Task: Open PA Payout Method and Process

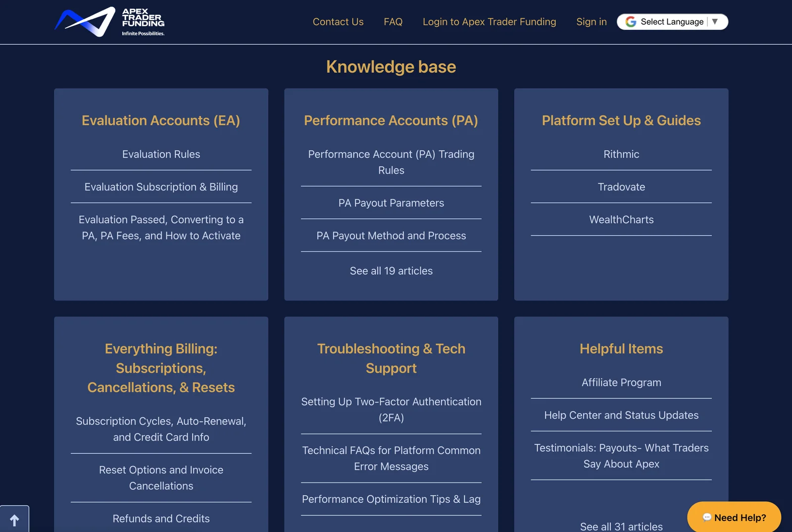Action: click(x=391, y=236)
